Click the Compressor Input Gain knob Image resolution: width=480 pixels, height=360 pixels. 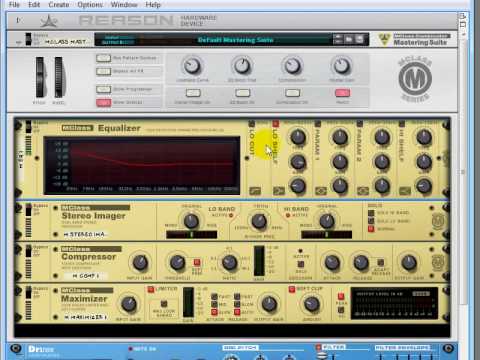tap(140, 263)
